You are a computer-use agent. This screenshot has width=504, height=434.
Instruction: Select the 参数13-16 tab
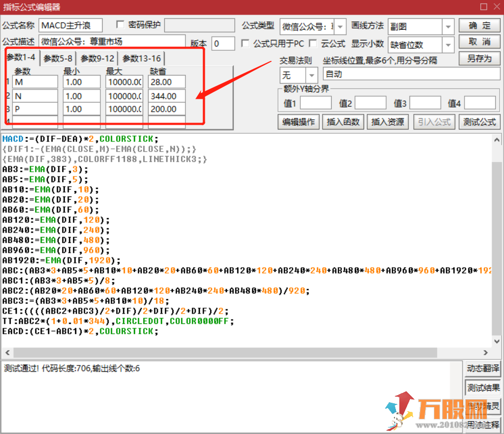coord(142,58)
